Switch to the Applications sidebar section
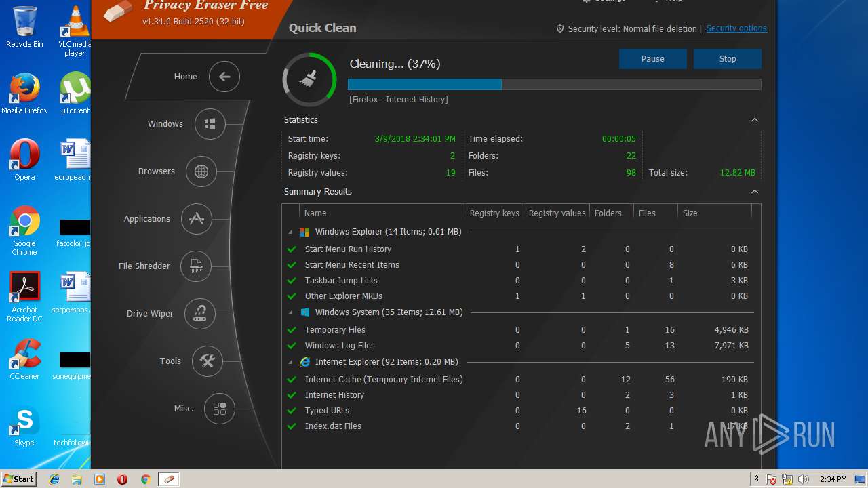Viewport: 868px width, 488px height. click(x=147, y=219)
